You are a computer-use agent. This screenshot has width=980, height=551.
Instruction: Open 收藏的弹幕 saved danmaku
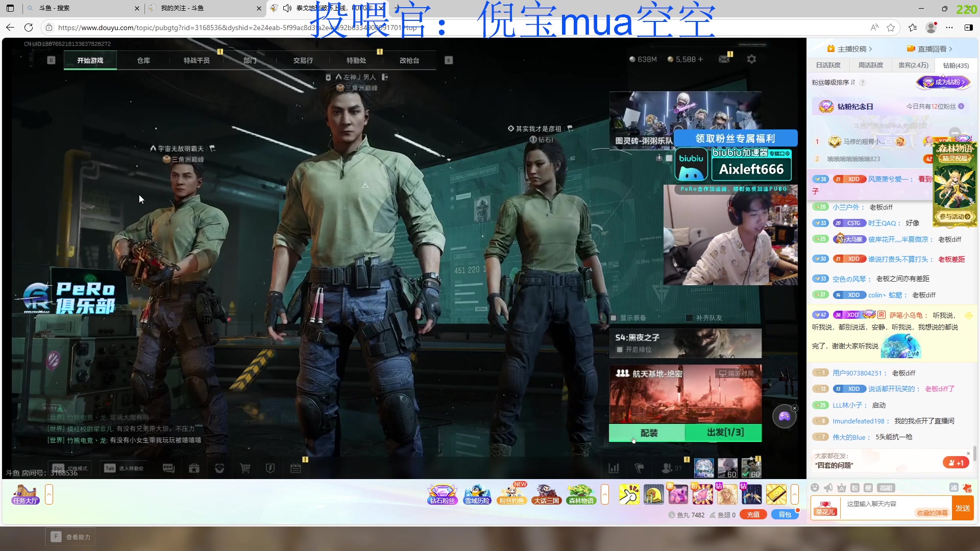coord(932,513)
